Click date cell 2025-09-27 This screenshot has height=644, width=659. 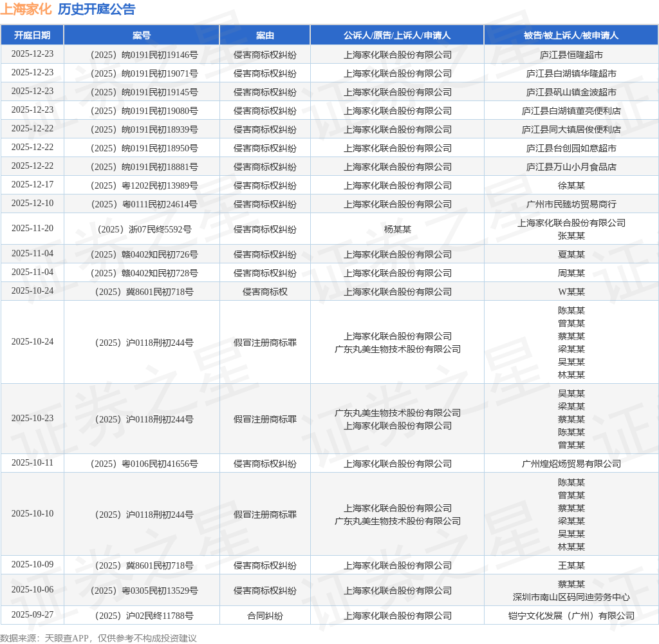coord(32,615)
